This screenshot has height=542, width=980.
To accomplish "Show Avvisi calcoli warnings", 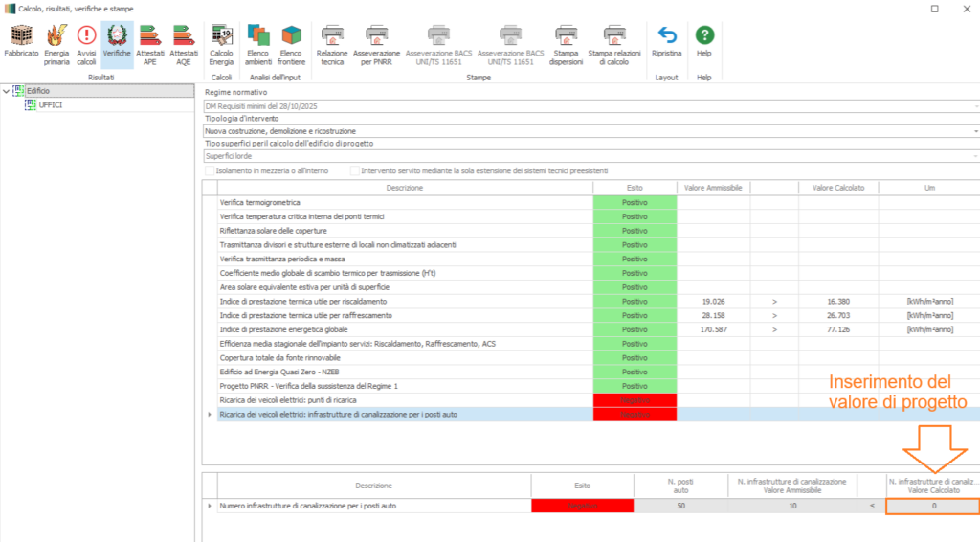I will point(86,44).
